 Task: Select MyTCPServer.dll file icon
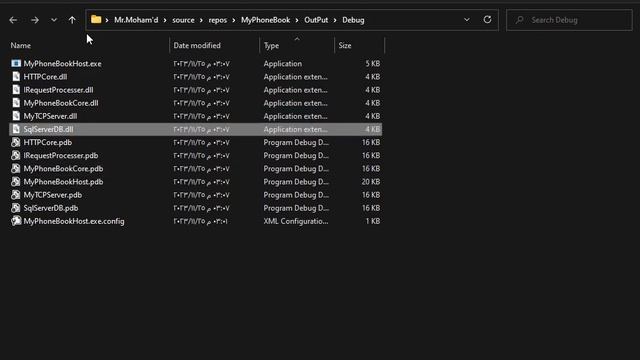(16, 116)
